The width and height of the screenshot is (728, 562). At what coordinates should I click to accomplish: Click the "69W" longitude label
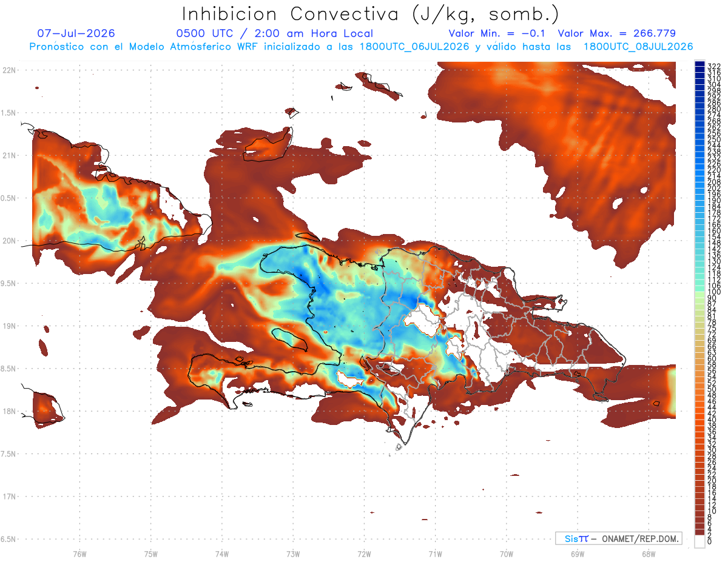(x=578, y=554)
